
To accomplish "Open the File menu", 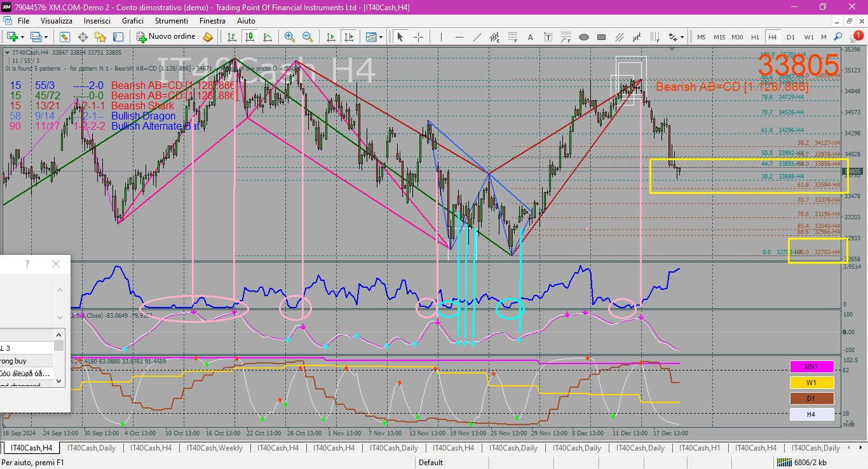I will tap(24, 21).
